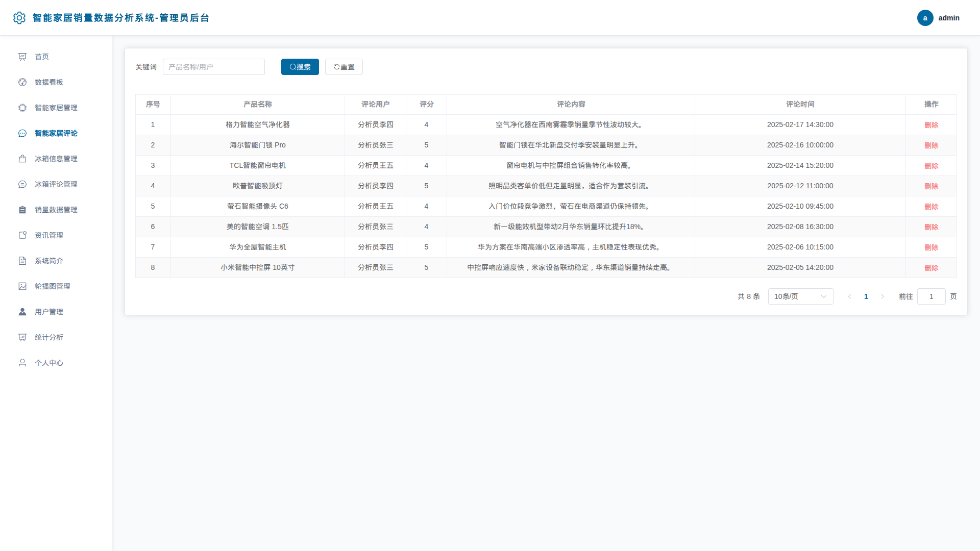The width and height of the screenshot is (980, 551).
Task: Click the 评分 column header
Action: pos(426,104)
